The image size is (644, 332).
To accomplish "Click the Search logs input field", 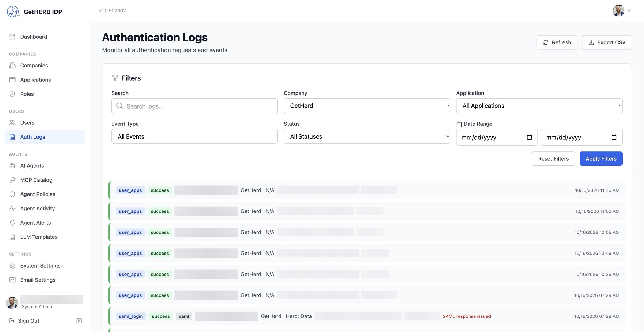I will [195, 106].
